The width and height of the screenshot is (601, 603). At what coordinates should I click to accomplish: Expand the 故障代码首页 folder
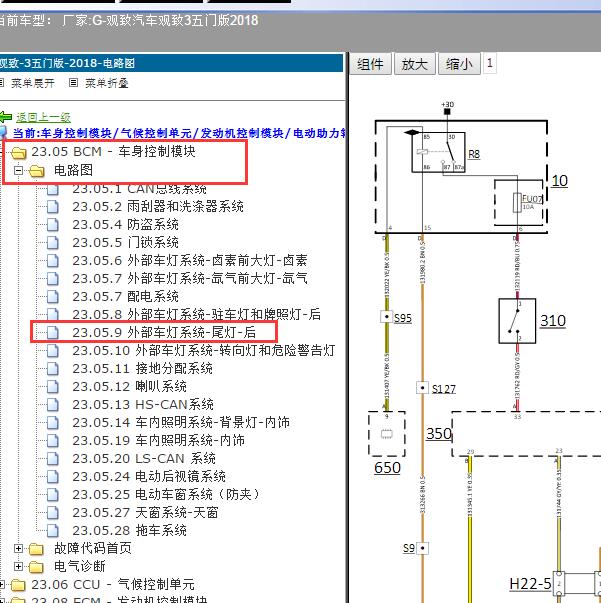coord(18,548)
